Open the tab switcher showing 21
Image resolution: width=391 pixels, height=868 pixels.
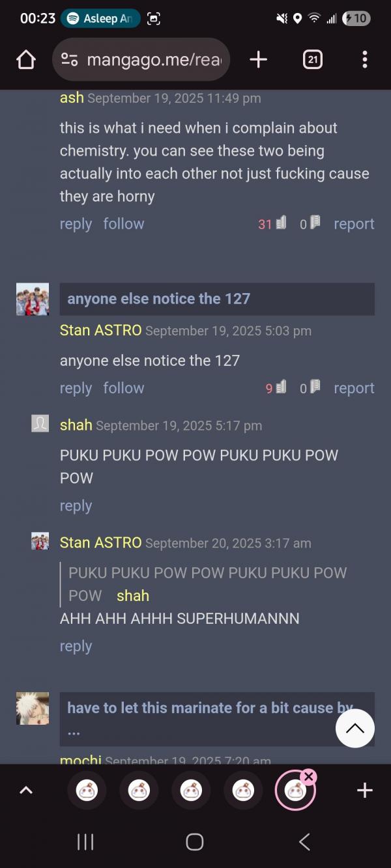[313, 60]
